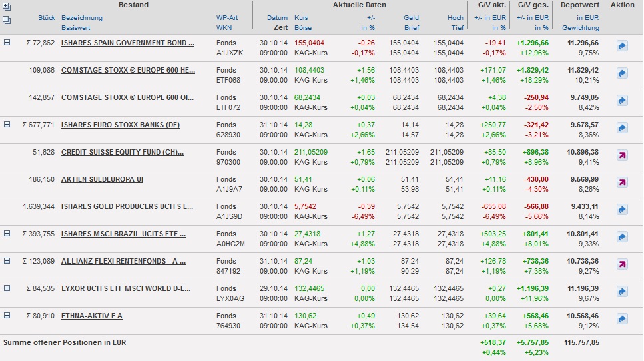This screenshot has height=361, width=644.
Task: Sort the table by Gewichtung
Action: (580, 28)
